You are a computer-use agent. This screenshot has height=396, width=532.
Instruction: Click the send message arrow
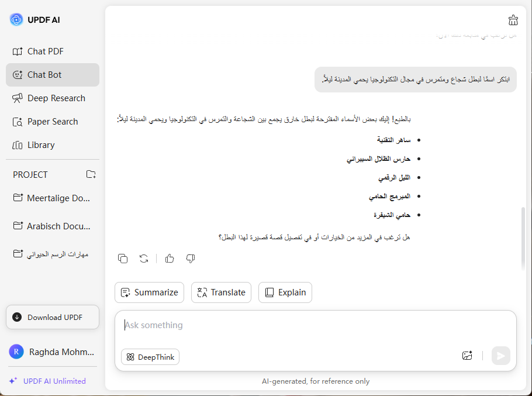(x=500, y=356)
